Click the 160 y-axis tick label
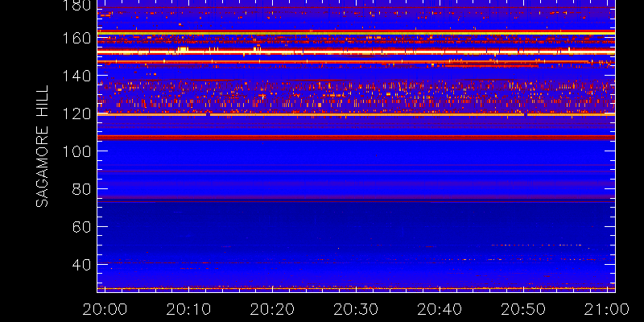 (75, 39)
